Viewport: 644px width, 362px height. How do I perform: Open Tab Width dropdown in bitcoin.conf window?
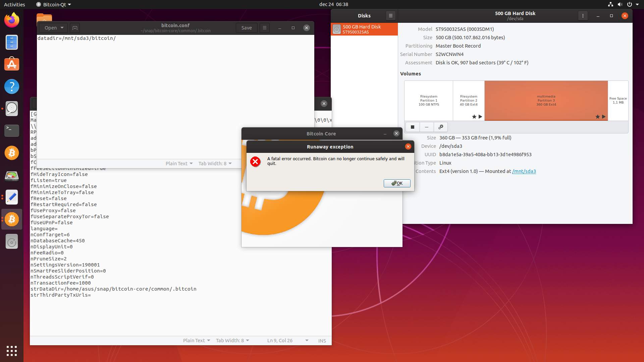click(215, 164)
